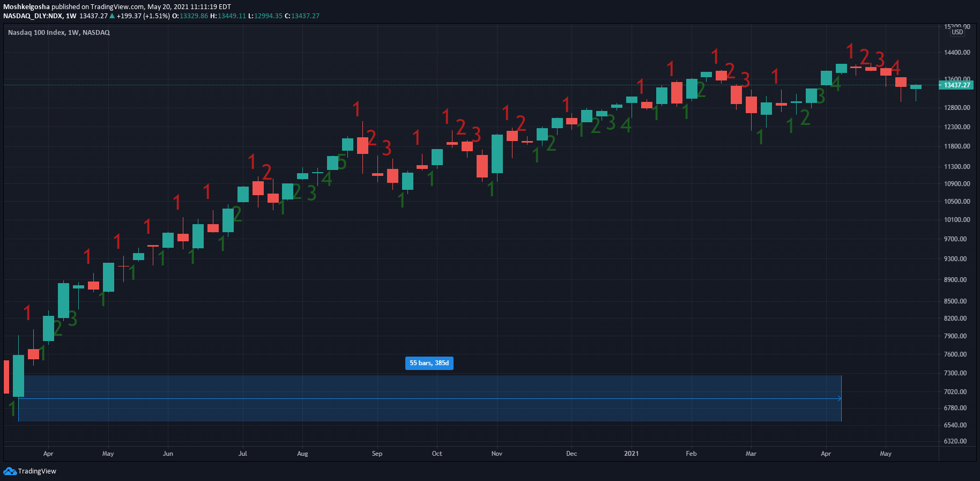This screenshot has height=481, width=980.
Task: Click the 6320.00 price axis label
Action: click(x=955, y=441)
